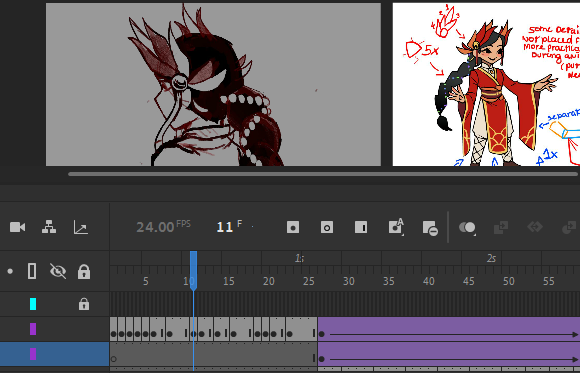Click frame 15 on the ruler
The image size is (580, 373).
pos(229,281)
